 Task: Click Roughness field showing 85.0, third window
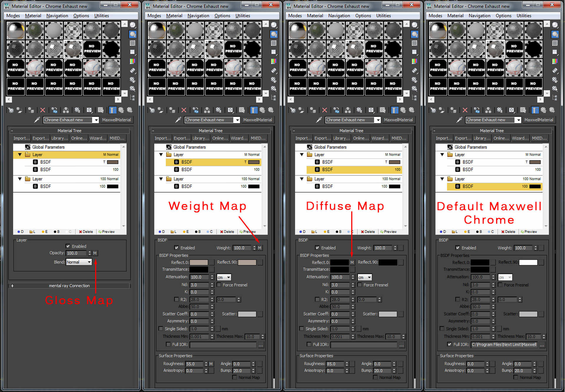[x=335, y=364]
